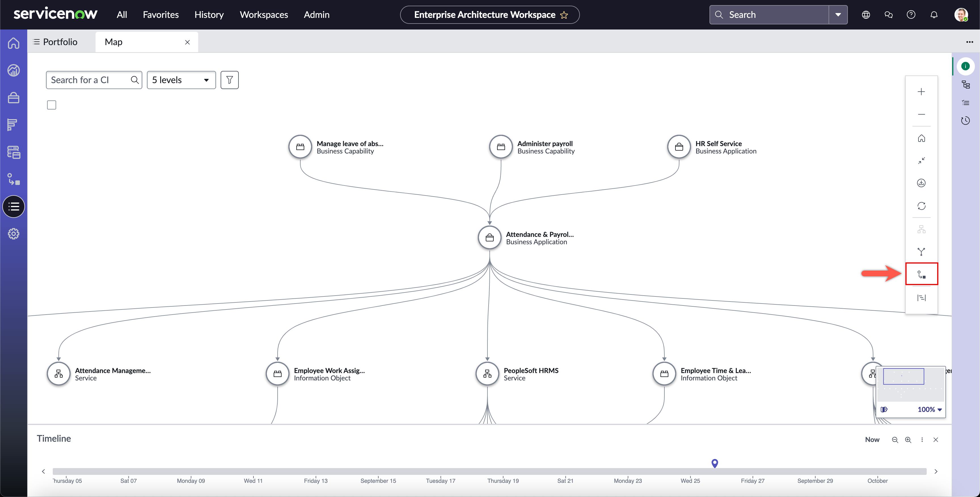Open the filter funnel for the map
This screenshot has width=980, height=497.
(229, 80)
